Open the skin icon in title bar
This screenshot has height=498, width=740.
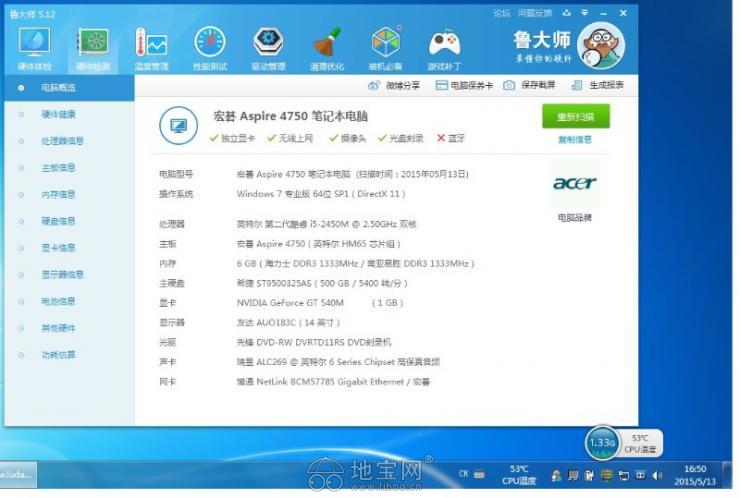point(566,13)
